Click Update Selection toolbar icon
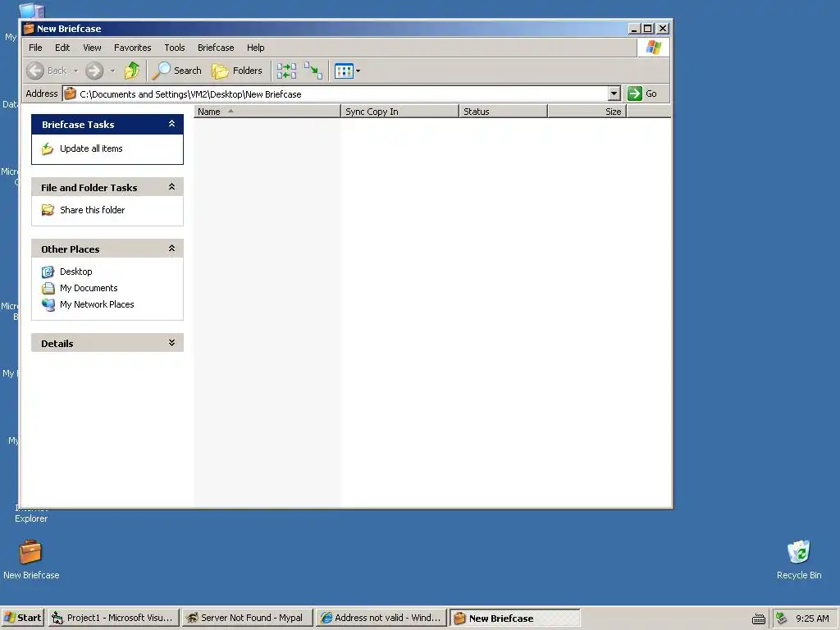Image resolution: width=840 pixels, height=630 pixels. [x=313, y=71]
